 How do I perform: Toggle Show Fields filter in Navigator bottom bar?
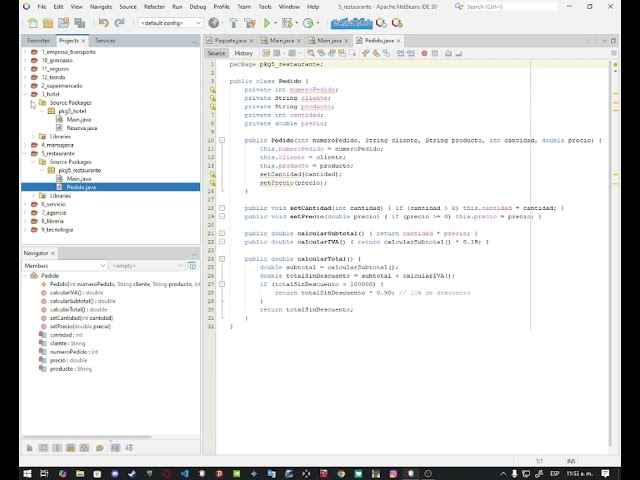coord(43,448)
